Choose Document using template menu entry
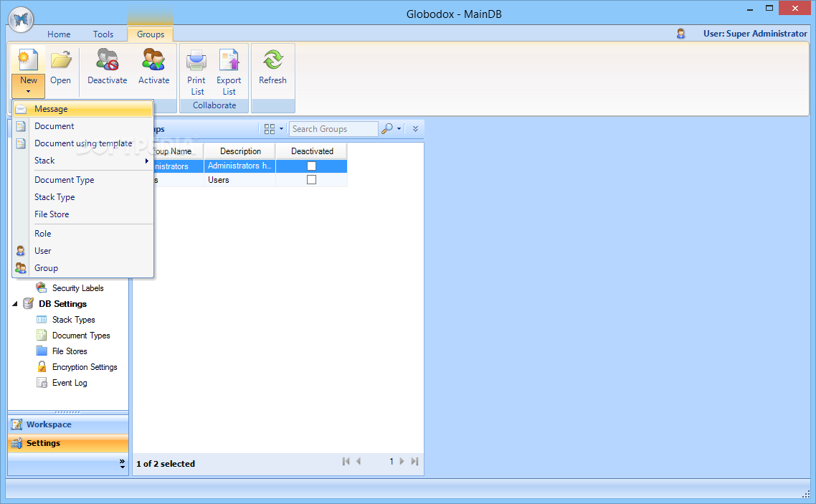This screenshot has height=504, width=816. [x=83, y=143]
